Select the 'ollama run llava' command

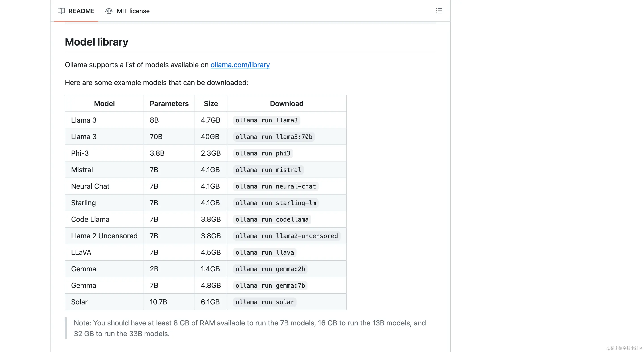coord(265,252)
